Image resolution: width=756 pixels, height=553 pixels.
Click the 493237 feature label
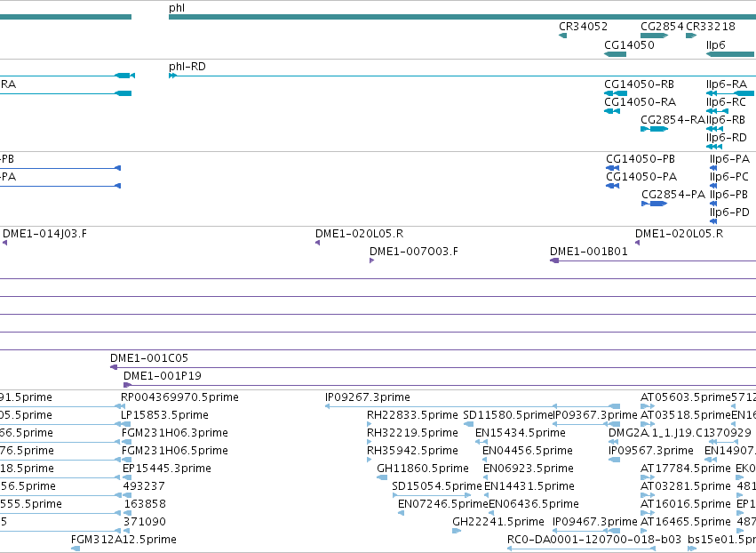pos(144,486)
